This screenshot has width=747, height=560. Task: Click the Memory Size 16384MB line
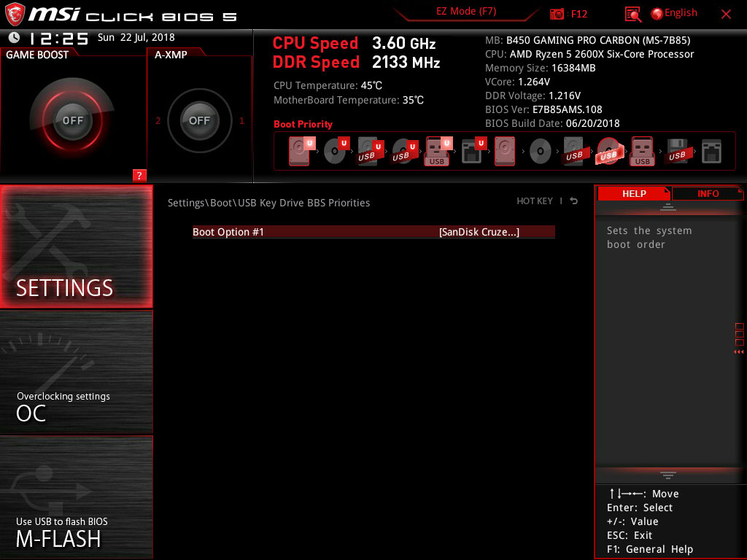[x=541, y=68]
